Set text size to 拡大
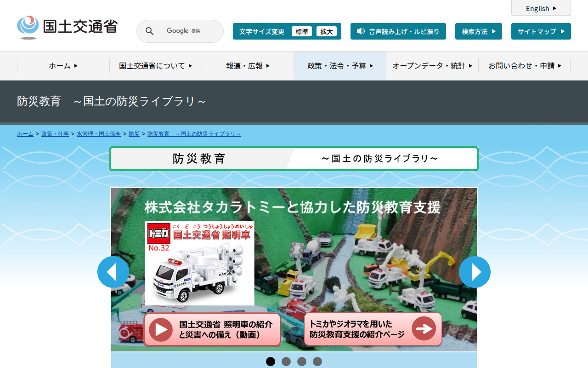 (x=327, y=31)
